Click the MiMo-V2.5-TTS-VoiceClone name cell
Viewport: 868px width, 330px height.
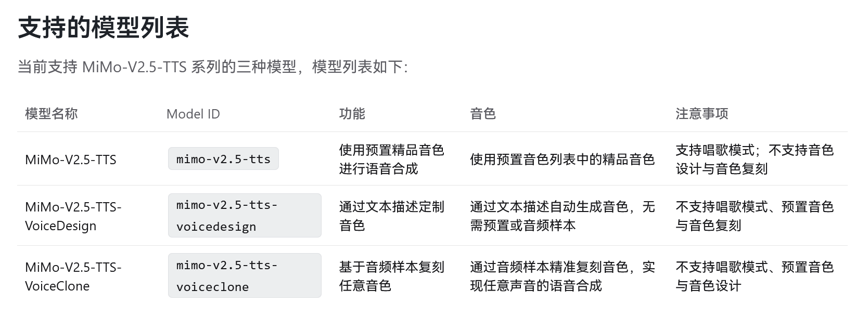(73, 276)
